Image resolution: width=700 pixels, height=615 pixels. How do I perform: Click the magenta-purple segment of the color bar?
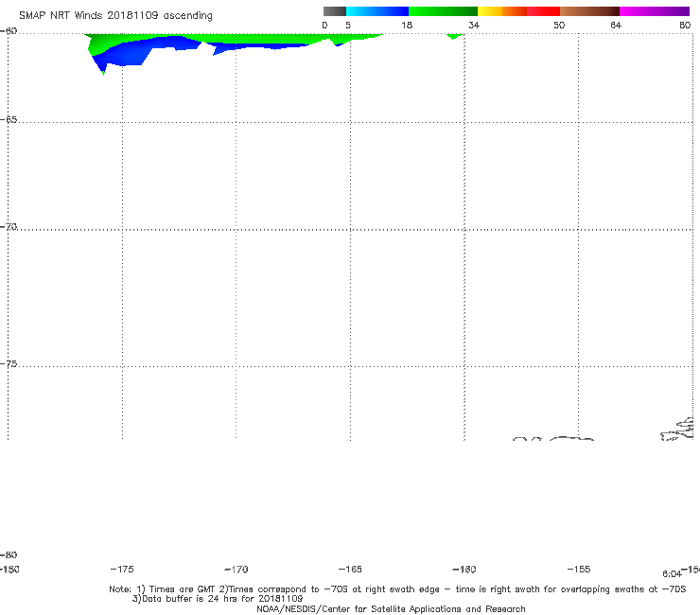pos(655,11)
